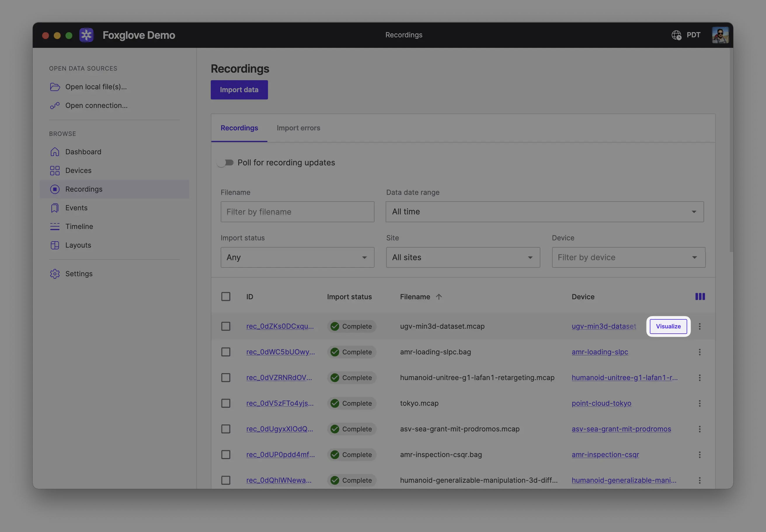Image resolution: width=766 pixels, height=532 pixels.
Task: Click the Events bookmark icon
Action: (55, 208)
